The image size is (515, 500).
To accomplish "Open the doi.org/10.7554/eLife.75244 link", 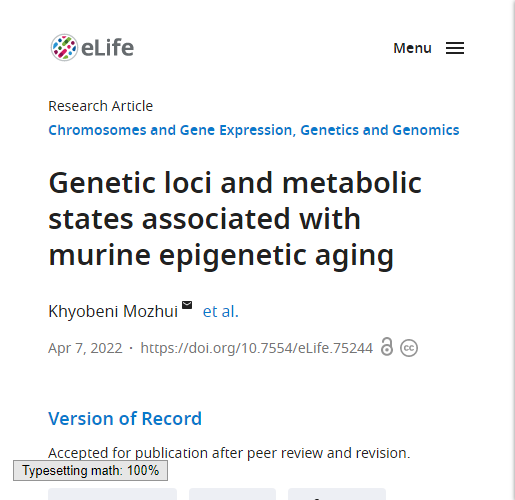I will tap(256, 348).
